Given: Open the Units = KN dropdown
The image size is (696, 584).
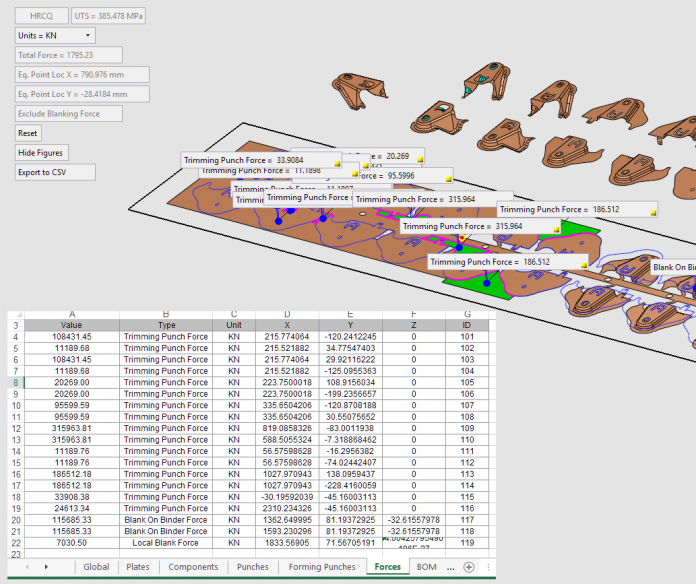Looking at the screenshot, I should (x=56, y=36).
